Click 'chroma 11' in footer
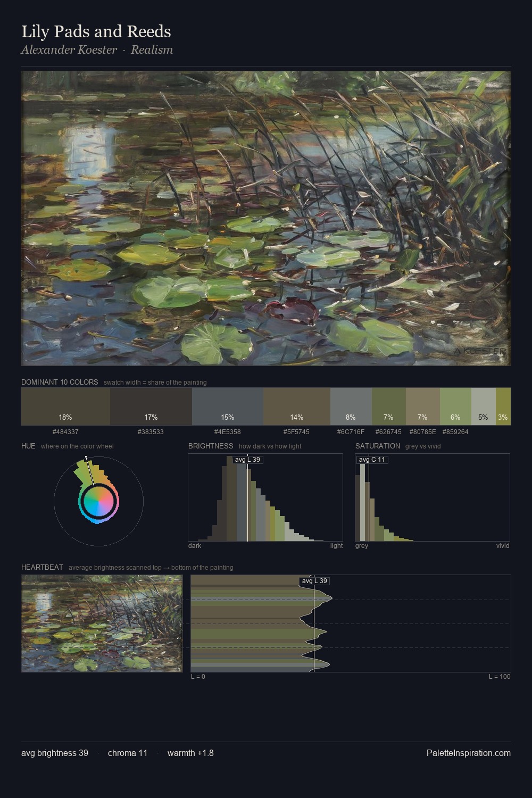This screenshot has height=798, width=532. (128, 753)
